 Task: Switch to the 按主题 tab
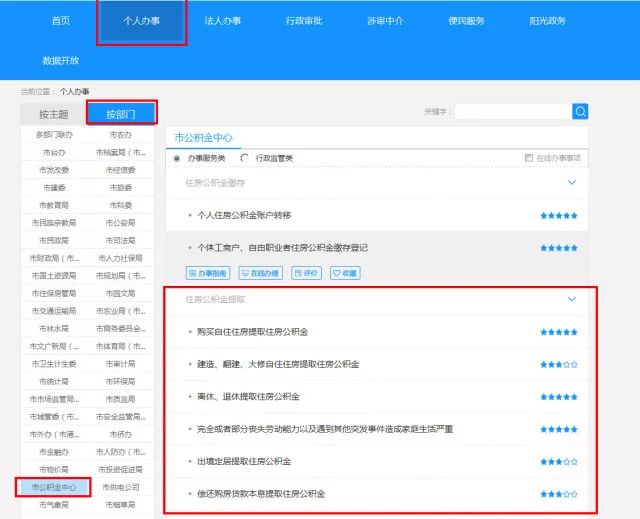tap(54, 114)
